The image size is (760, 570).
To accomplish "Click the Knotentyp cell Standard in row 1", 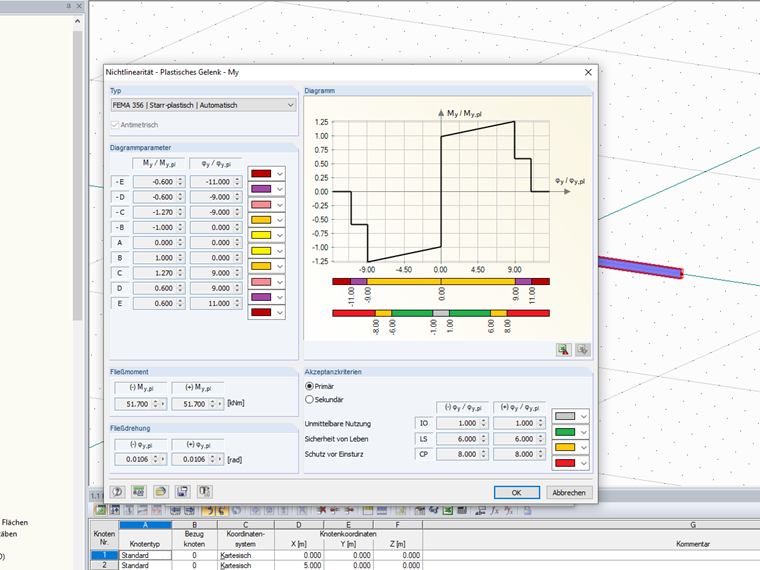I will [145, 555].
